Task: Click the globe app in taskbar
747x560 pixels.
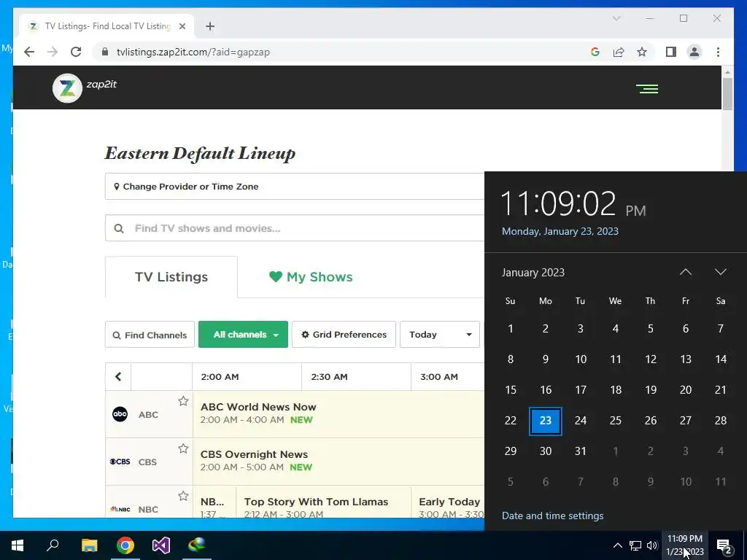Action: pos(197,545)
